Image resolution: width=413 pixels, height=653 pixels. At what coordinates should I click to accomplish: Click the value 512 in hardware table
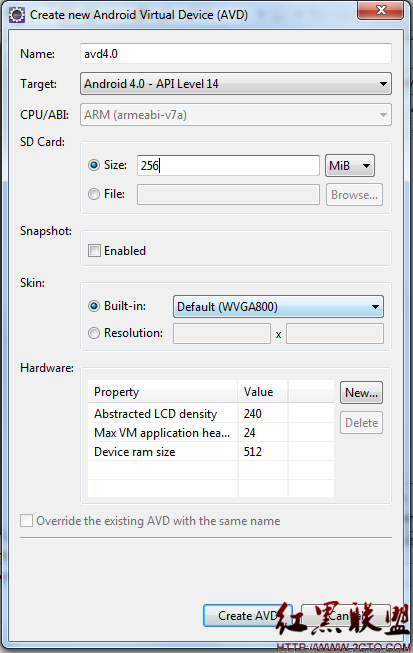click(x=253, y=452)
